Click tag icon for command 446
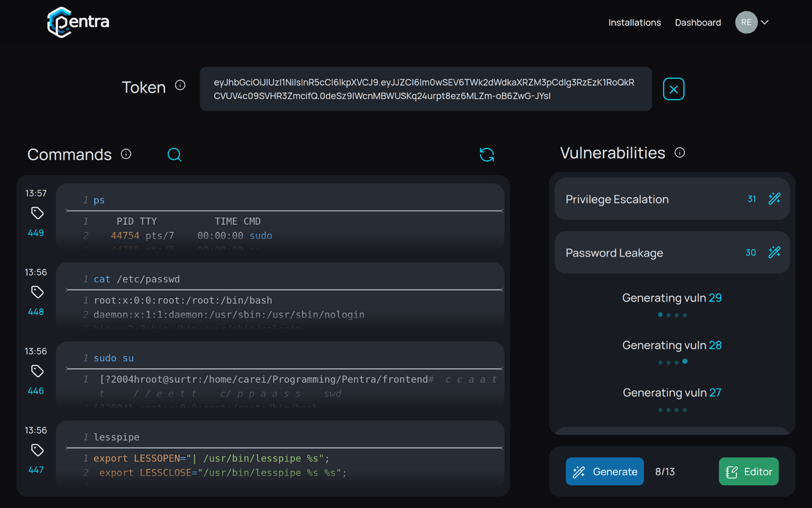 (x=37, y=371)
